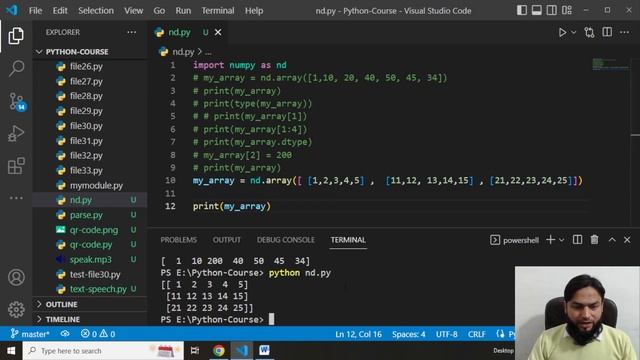
Task: Open editor More Actions menu
Action: (x=624, y=32)
